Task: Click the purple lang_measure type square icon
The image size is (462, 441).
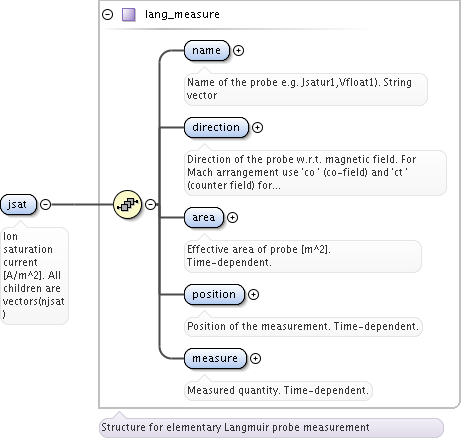Action: tap(129, 15)
